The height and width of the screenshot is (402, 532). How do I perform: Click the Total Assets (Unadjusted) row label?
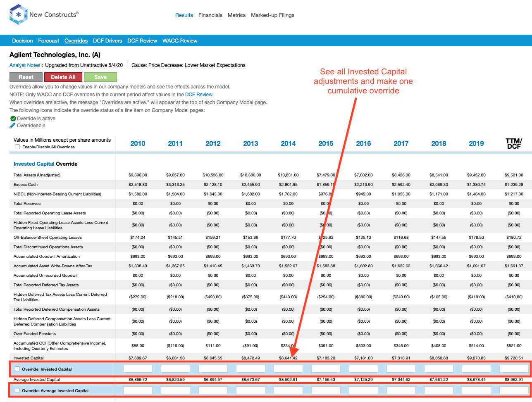37,175
